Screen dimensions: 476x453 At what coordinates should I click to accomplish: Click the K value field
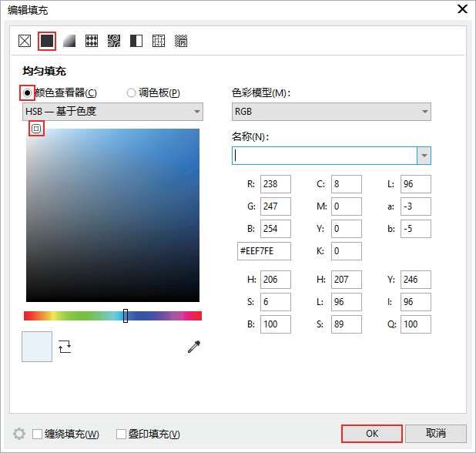pyautogui.click(x=347, y=251)
